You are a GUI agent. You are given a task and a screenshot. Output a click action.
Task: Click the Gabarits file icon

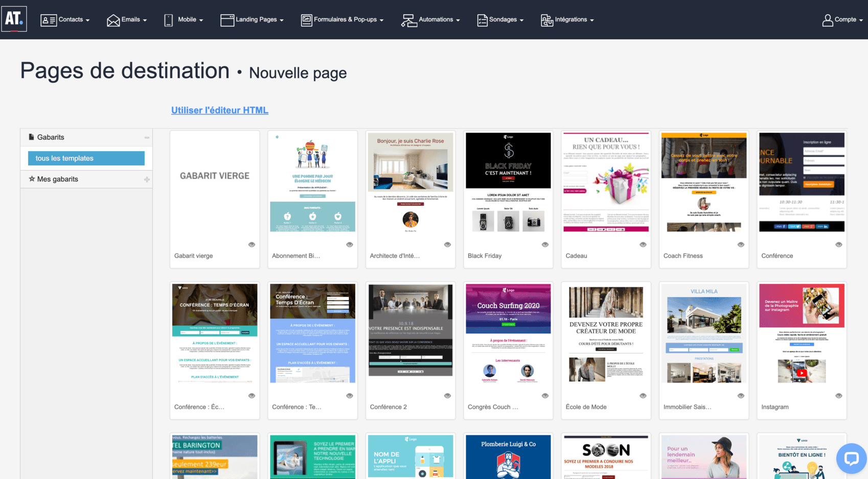point(31,137)
